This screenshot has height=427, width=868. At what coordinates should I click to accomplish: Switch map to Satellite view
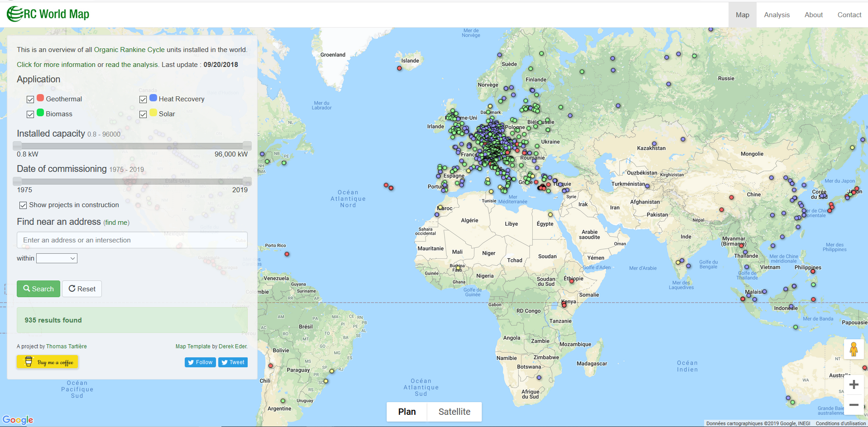[x=454, y=412]
